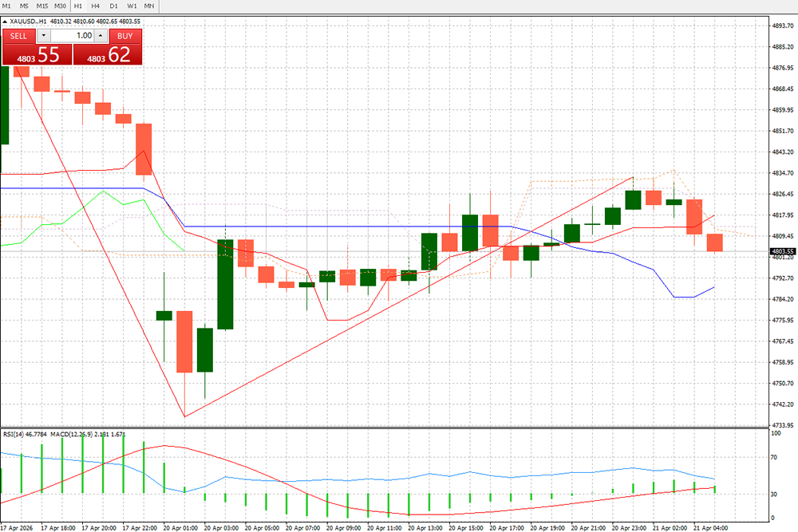Switch to the H4 timeframe

96,6
